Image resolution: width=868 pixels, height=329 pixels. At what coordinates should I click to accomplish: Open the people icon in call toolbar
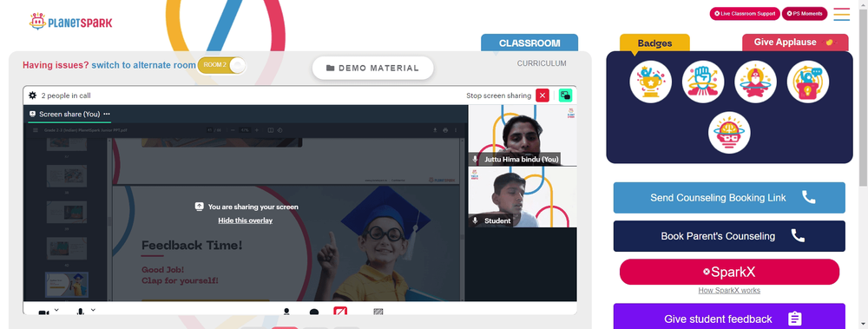coord(286,312)
